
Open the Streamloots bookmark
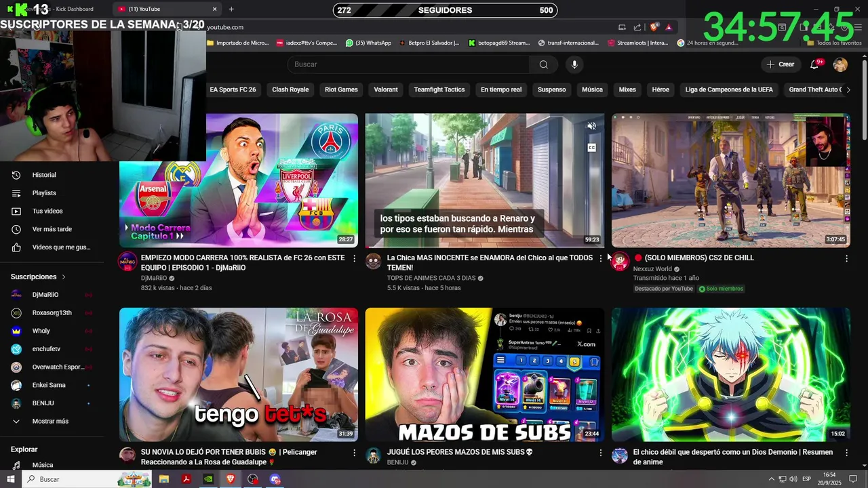click(638, 43)
